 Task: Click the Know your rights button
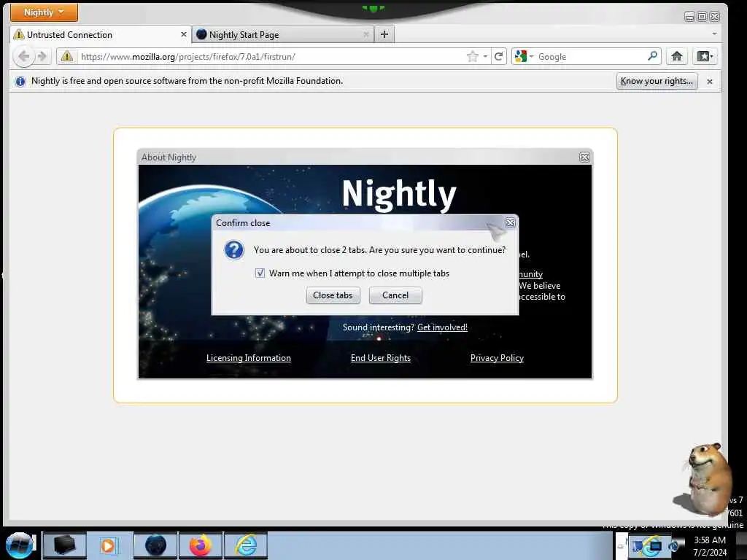657,81
